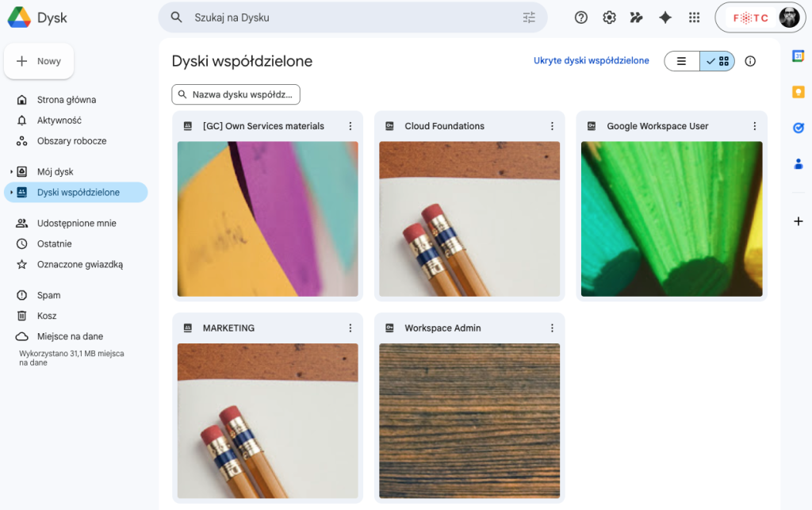Screen dimensions: 812x510
Task: Open the Gemini spark icon
Action: (x=665, y=17)
